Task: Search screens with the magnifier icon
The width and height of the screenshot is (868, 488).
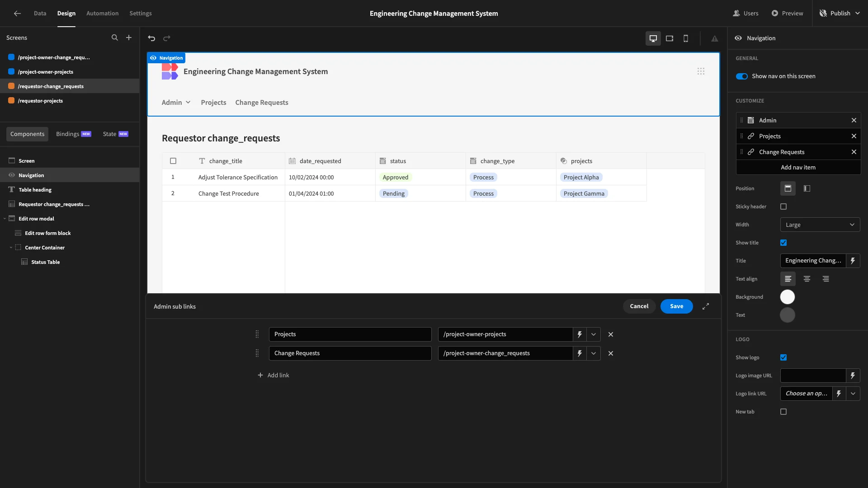Action: (115, 38)
